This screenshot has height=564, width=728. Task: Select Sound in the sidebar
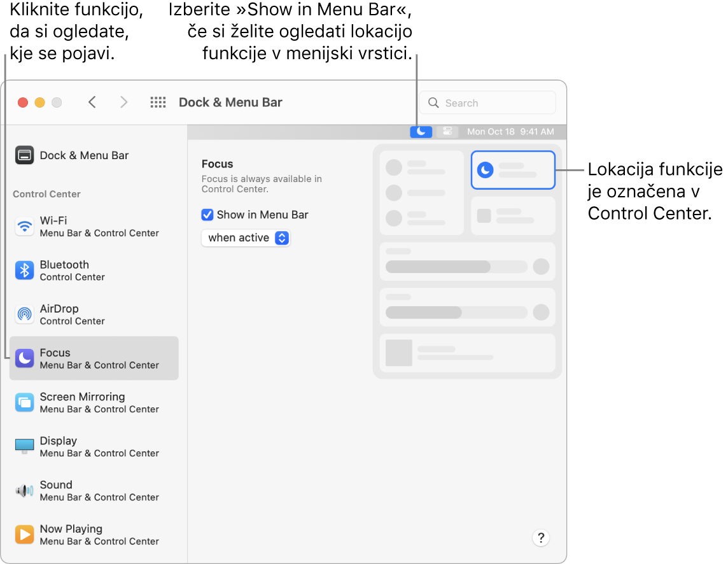click(94, 491)
